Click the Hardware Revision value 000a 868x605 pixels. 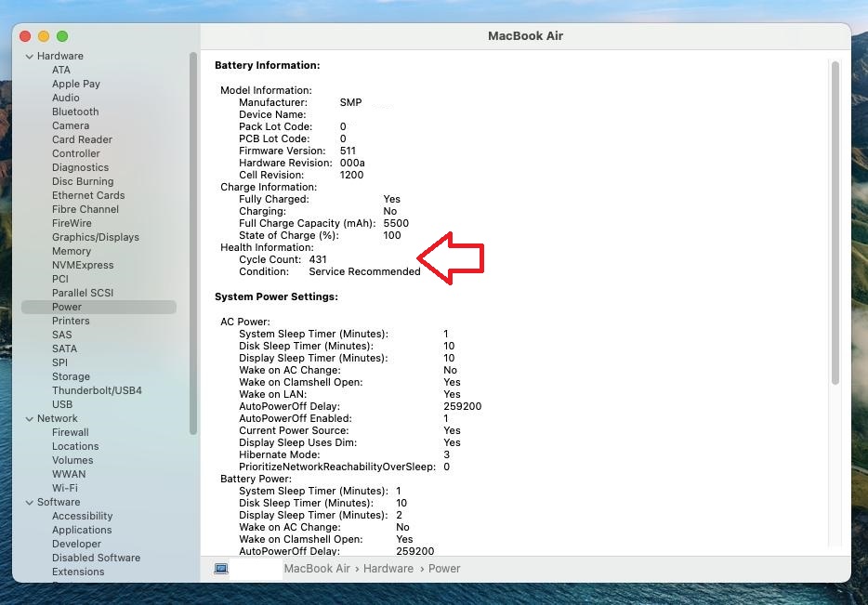tap(352, 163)
